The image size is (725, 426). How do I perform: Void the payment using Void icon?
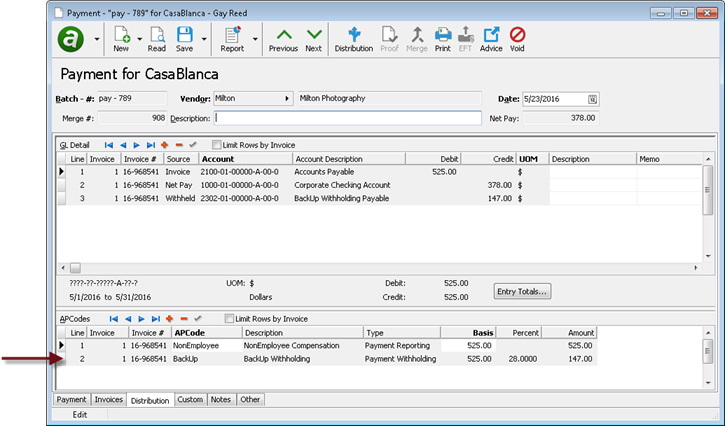[517, 39]
